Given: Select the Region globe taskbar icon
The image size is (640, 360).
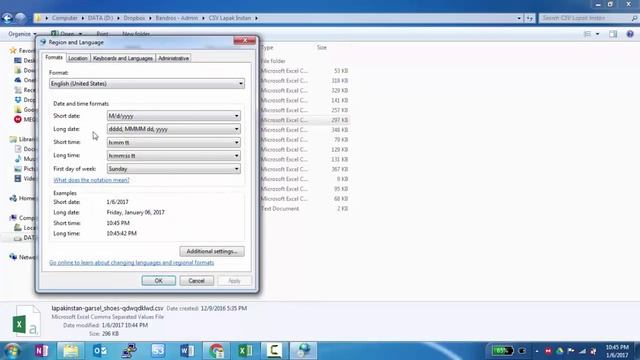Looking at the screenshot, I should tap(303, 351).
